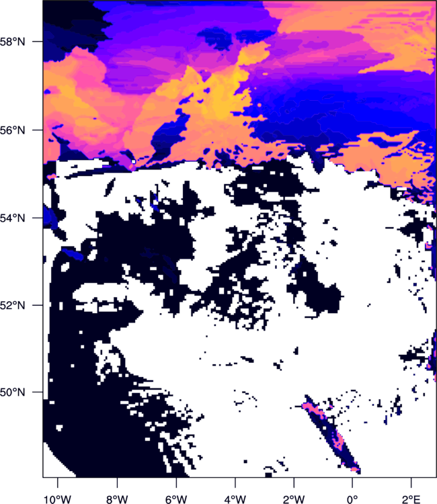Click the 52°N latitude label
437x504 pixels.
12,305
